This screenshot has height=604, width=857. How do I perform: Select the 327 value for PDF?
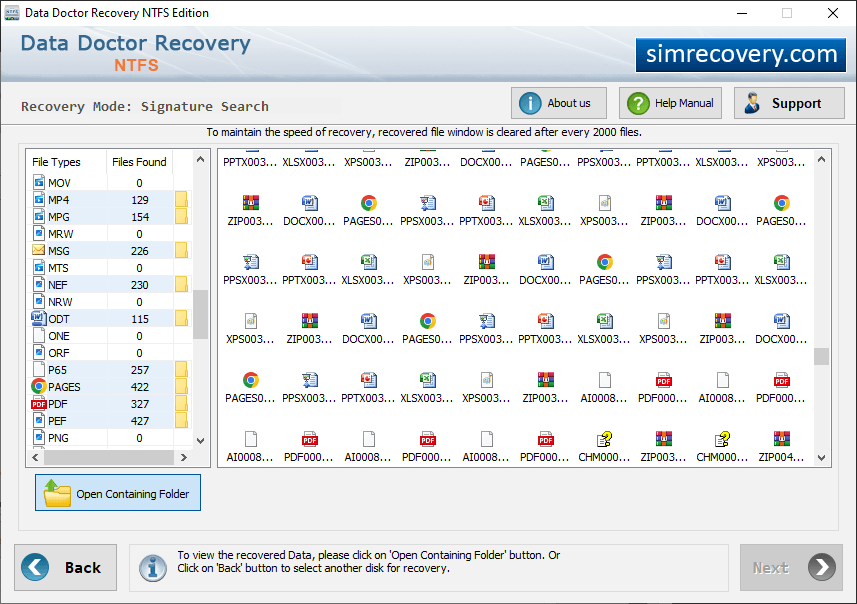[140, 404]
